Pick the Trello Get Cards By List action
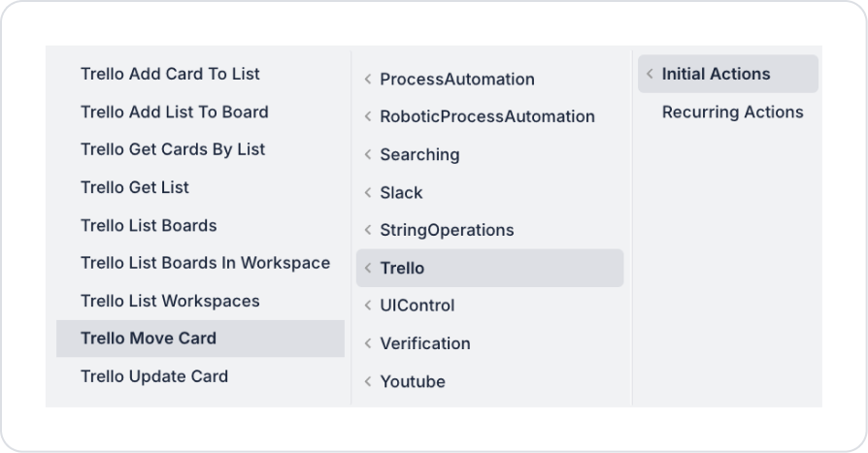 click(173, 149)
